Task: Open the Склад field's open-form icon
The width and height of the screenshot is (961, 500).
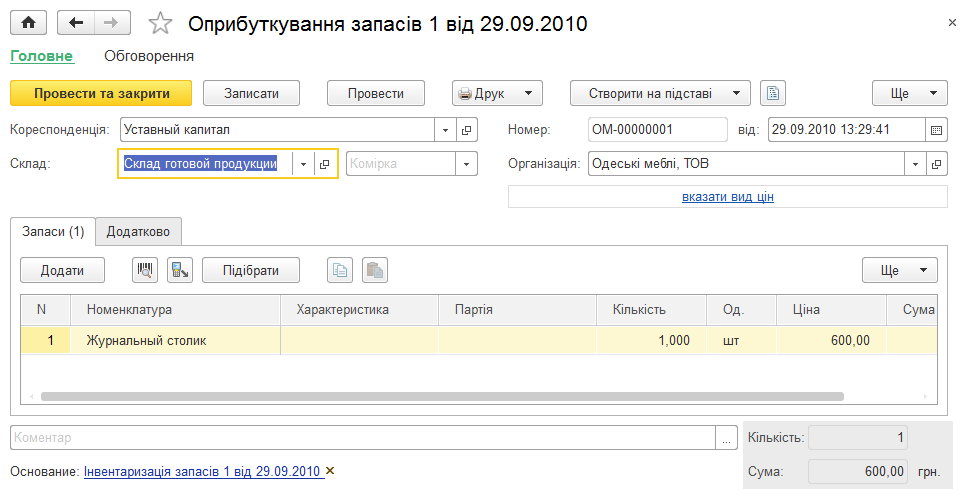Action: pyautogui.click(x=324, y=164)
